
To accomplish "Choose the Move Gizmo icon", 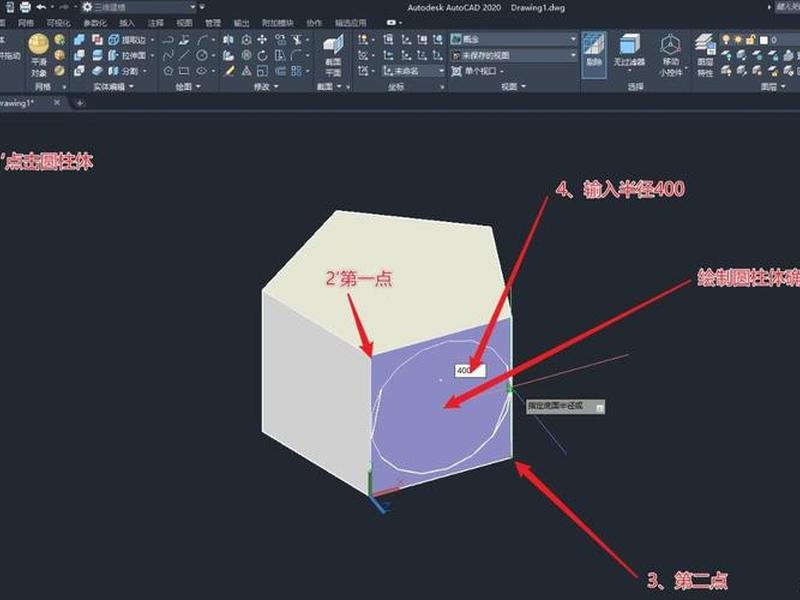I will pos(670,56).
